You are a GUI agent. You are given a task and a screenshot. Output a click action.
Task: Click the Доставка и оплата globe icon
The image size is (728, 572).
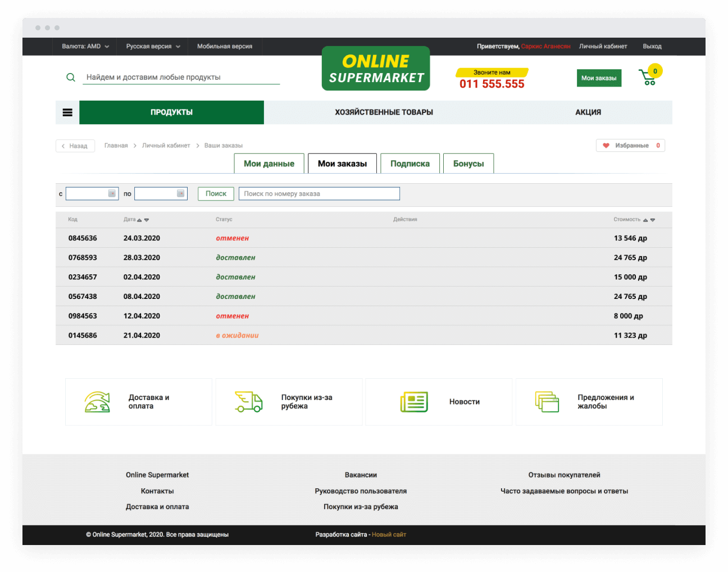(97, 402)
